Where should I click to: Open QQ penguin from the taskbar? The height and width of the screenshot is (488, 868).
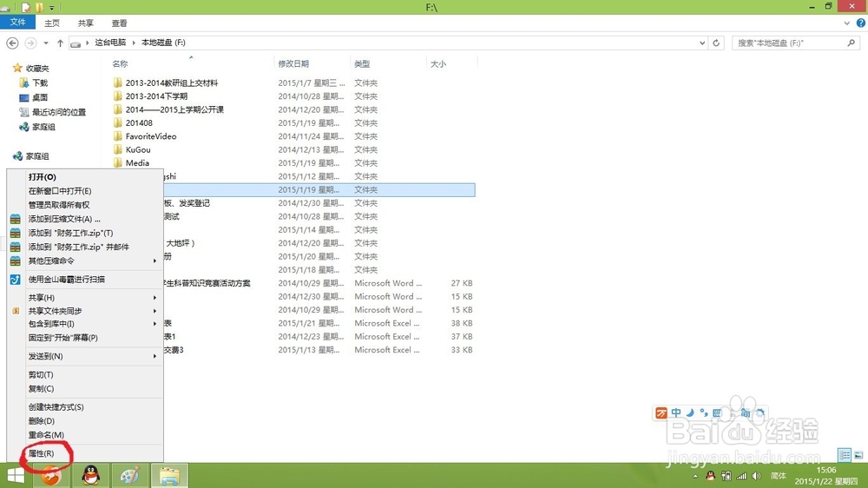pyautogui.click(x=91, y=476)
